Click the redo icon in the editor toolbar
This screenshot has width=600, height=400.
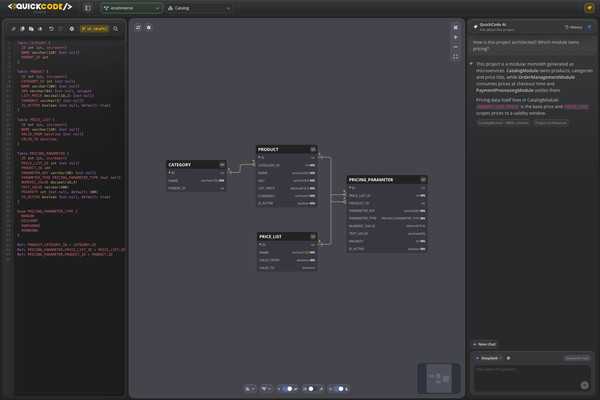(60, 29)
